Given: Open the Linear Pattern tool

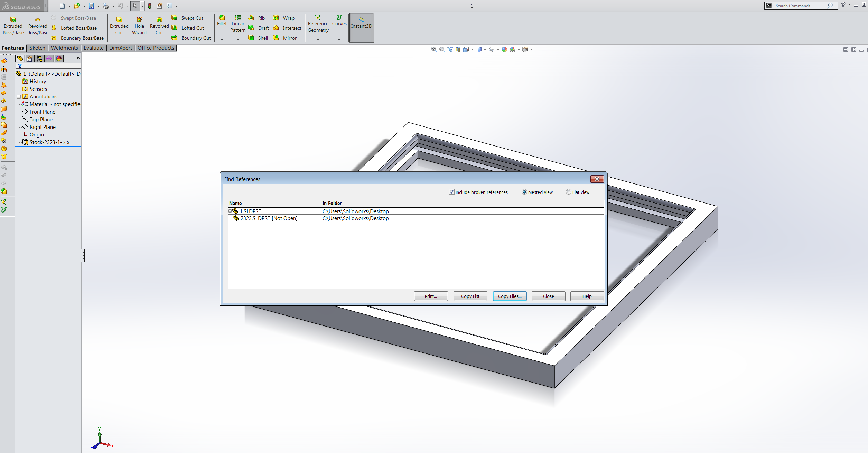Looking at the screenshot, I should [238, 18].
